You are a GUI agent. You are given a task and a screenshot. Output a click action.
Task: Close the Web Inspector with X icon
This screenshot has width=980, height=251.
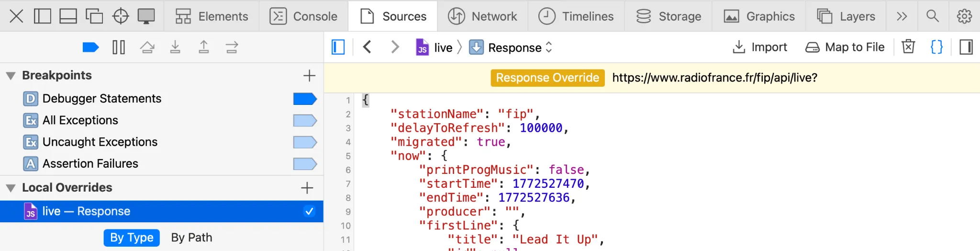[x=16, y=16]
